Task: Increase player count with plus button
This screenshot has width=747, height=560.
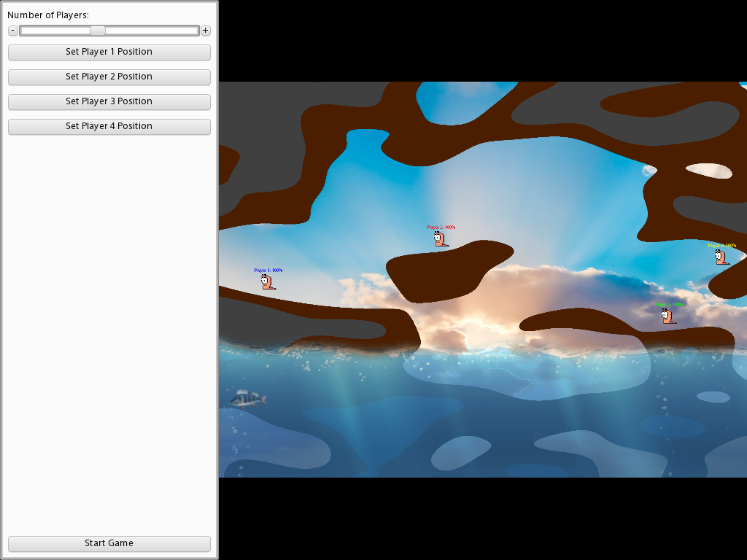Action: (206, 31)
